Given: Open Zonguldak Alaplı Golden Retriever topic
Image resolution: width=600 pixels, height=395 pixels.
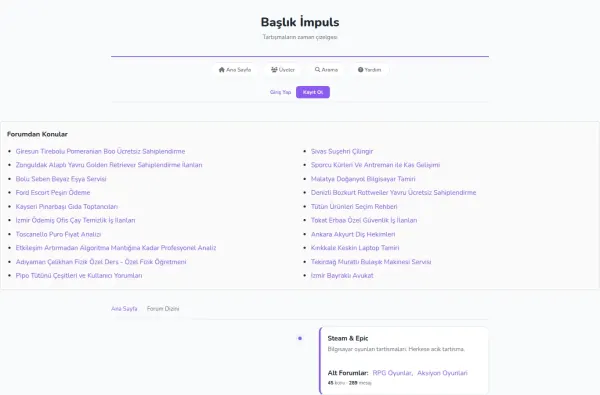Looking at the screenshot, I should tap(109, 165).
